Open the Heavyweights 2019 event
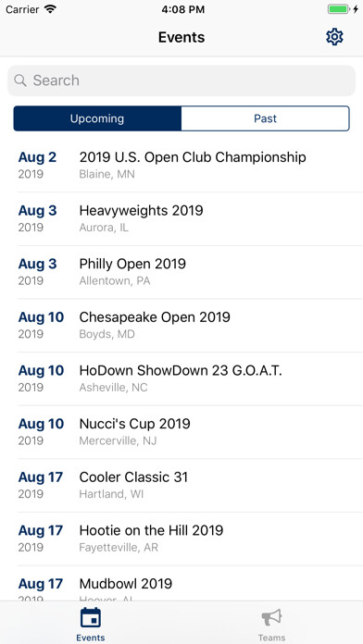The height and width of the screenshot is (644, 363). click(181, 219)
